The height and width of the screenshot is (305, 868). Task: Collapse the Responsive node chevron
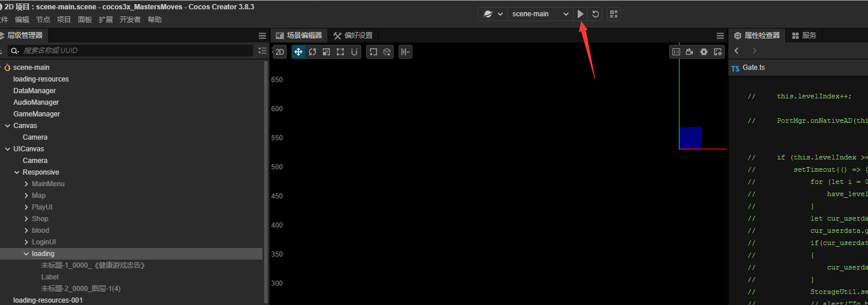tap(17, 172)
